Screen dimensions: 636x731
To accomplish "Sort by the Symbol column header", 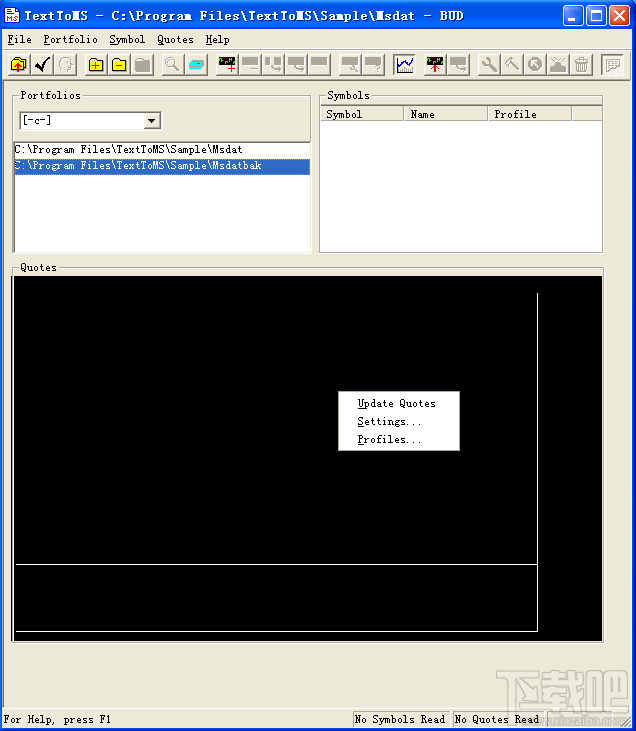I will [362, 114].
